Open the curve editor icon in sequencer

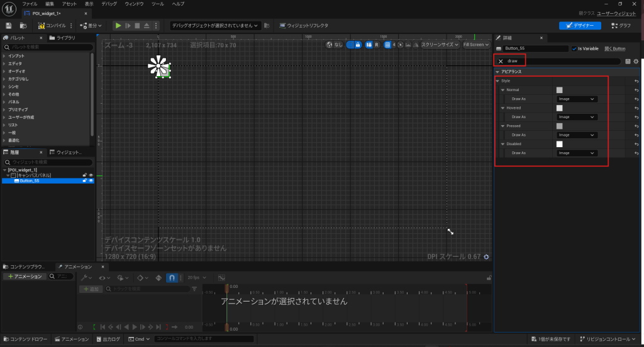[221, 277]
